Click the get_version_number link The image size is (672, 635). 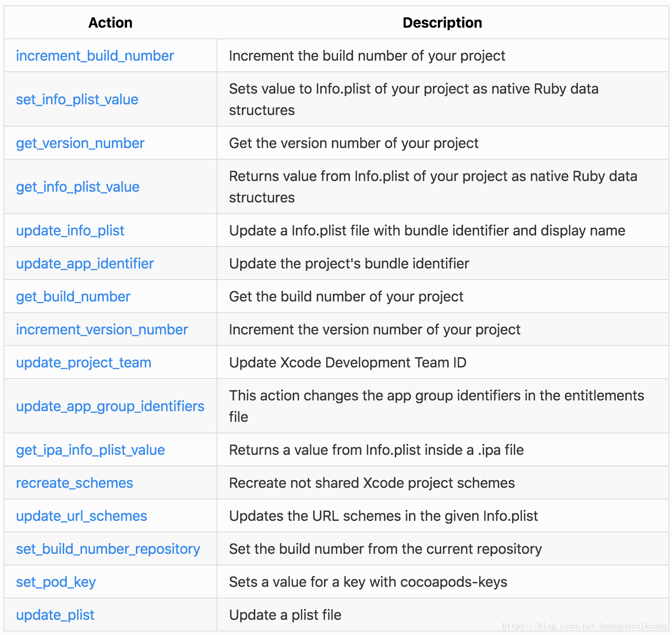80,143
